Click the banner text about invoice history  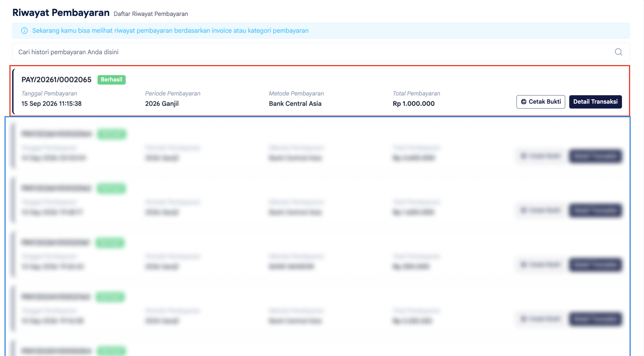170,31
